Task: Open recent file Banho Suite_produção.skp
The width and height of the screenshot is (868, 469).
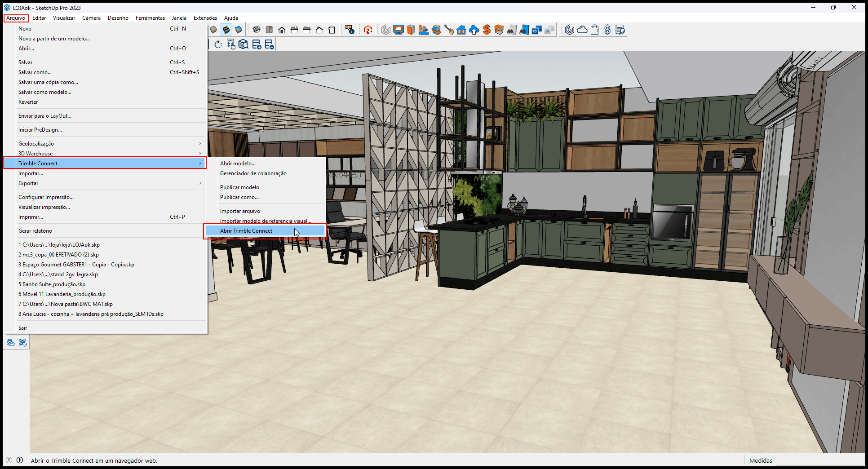Action: click(x=52, y=284)
